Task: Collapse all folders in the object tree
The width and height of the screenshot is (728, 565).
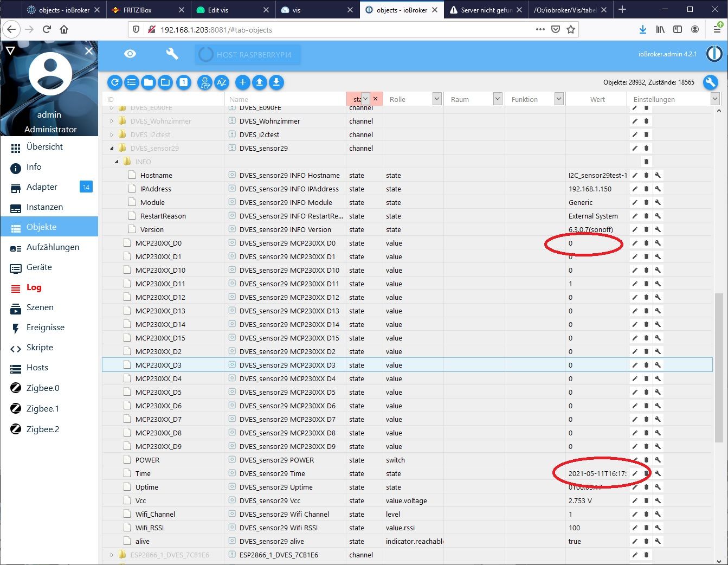Action: 148,82
